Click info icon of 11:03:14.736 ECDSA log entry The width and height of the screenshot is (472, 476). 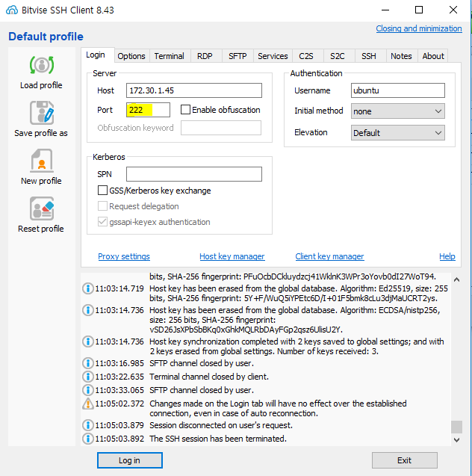click(88, 310)
